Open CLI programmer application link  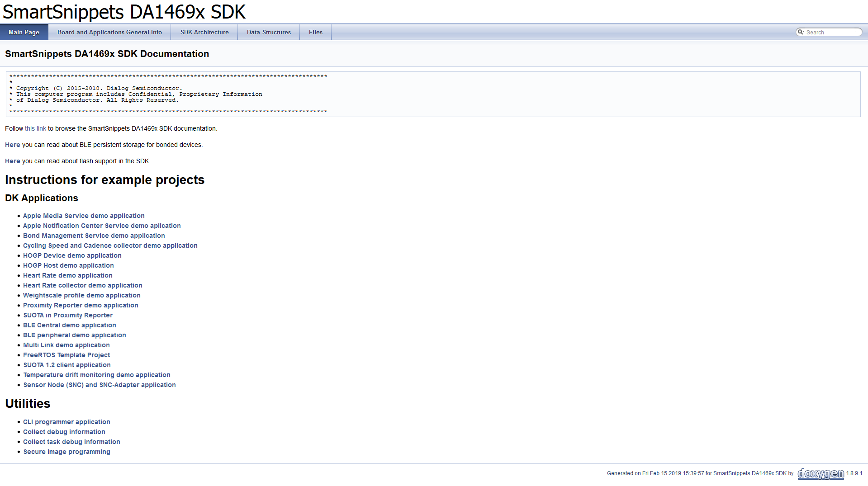click(66, 422)
